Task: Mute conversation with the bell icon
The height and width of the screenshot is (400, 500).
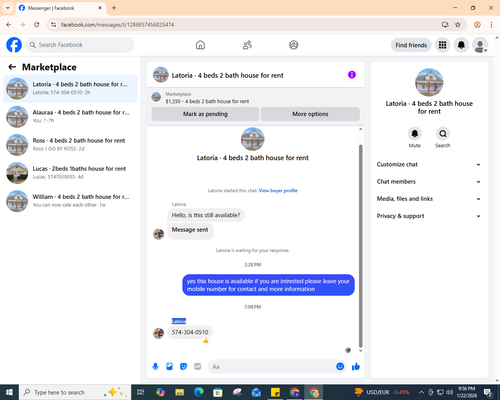Action: 415,134
